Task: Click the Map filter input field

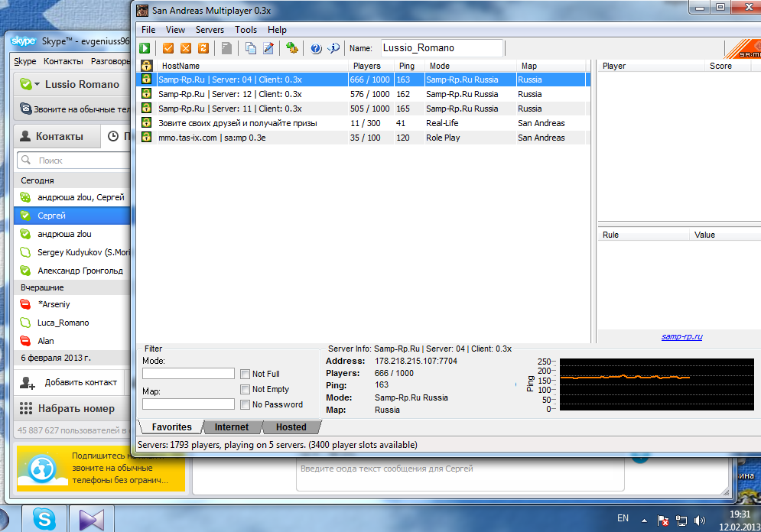Action: (188, 404)
